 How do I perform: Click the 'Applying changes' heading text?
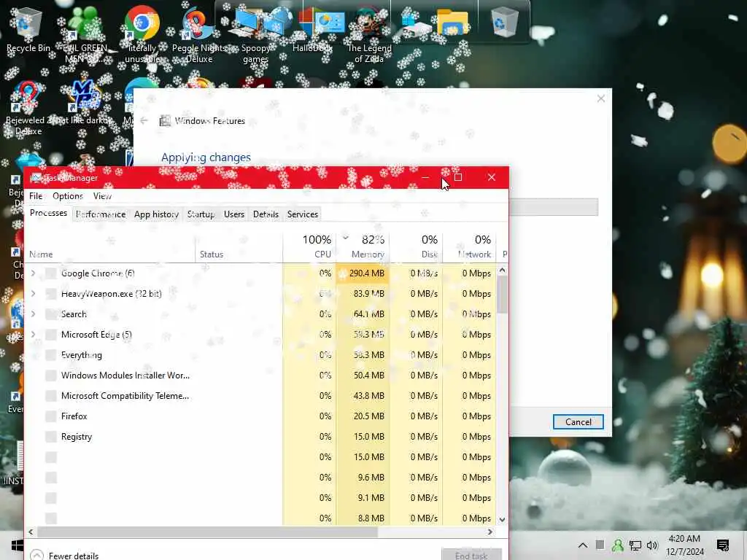click(x=206, y=157)
